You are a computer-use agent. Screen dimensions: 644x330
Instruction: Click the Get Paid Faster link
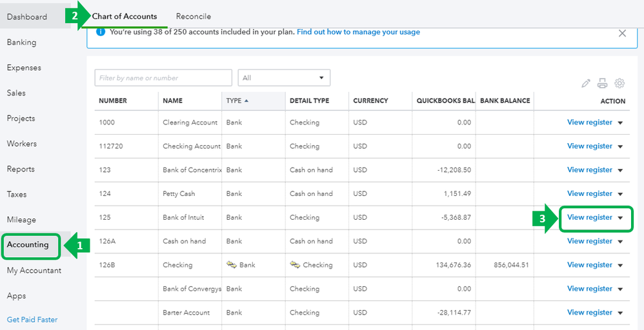[x=32, y=320]
